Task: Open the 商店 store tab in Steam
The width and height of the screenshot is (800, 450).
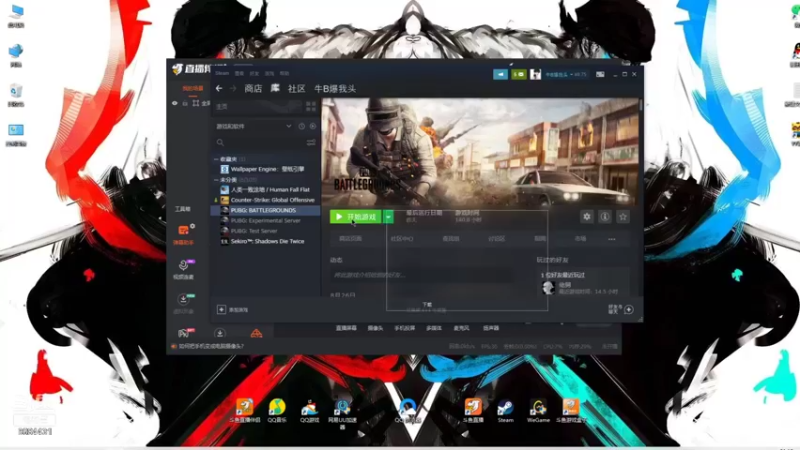Action: point(253,88)
